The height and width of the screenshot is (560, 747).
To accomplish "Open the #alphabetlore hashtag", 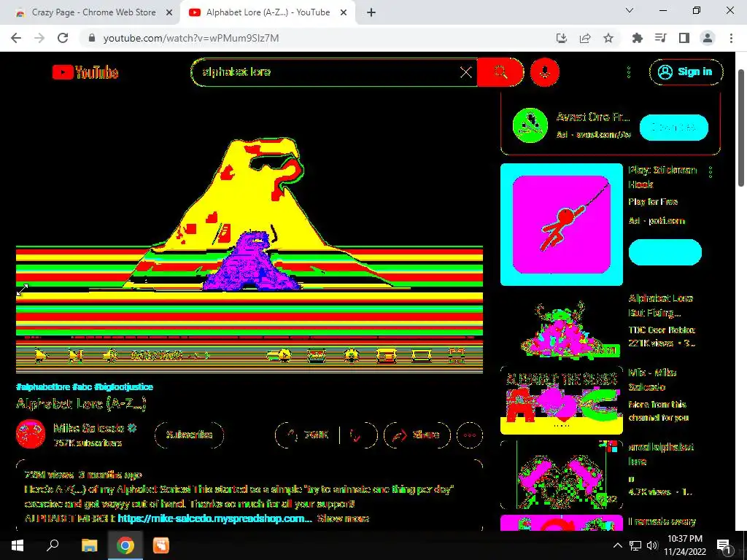I will tap(43, 386).
